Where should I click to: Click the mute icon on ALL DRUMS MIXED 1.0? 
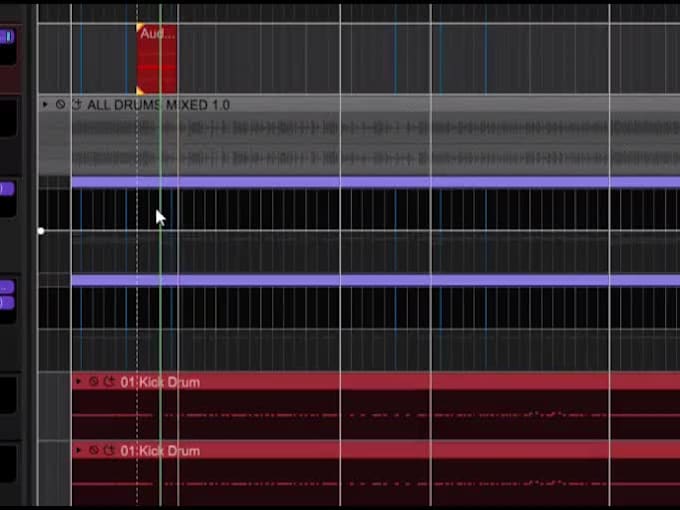(60, 104)
